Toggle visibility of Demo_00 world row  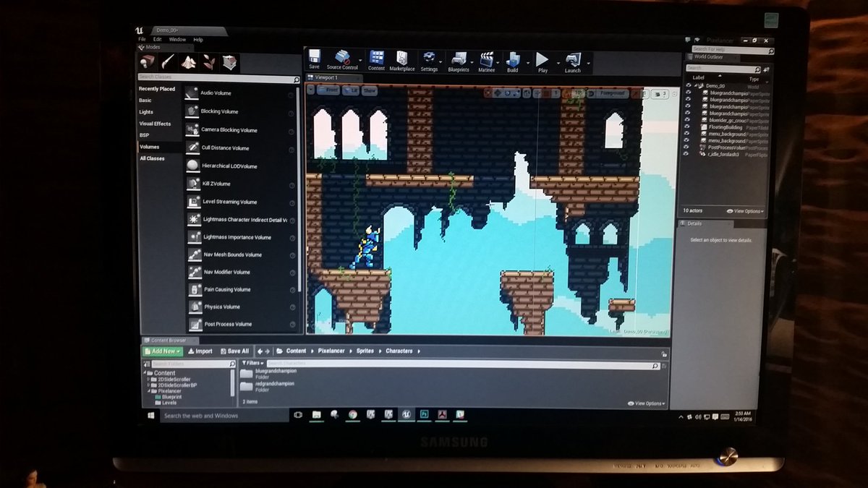point(688,85)
